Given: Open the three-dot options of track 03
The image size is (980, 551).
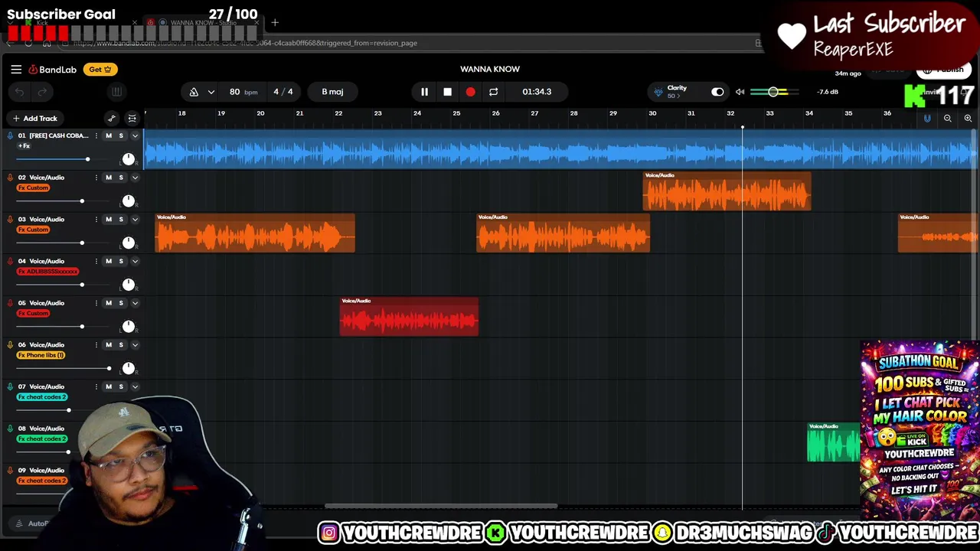Looking at the screenshot, I should (96, 220).
